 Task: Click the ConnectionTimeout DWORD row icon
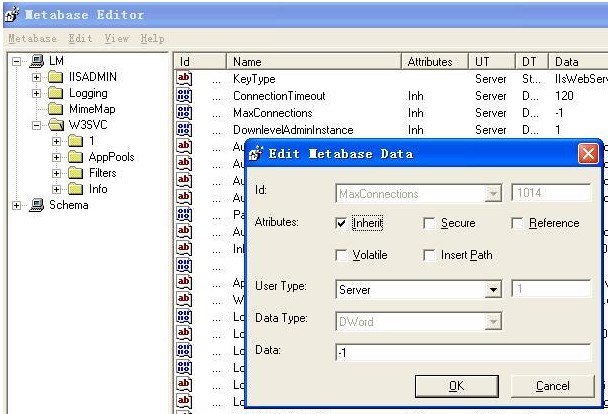[x=184, y=95]
